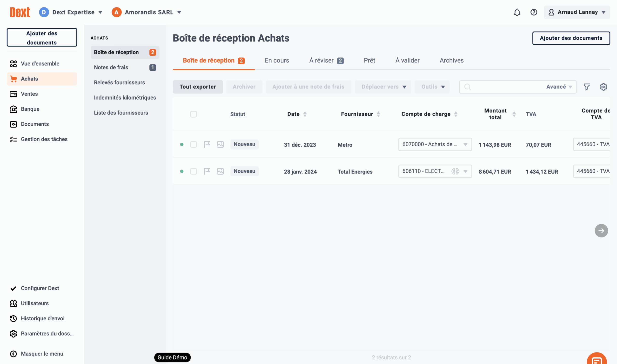Click the scroll-right arrow circle button
The image size is (617, 364).
pyautogui.click(x=601, y=230)
